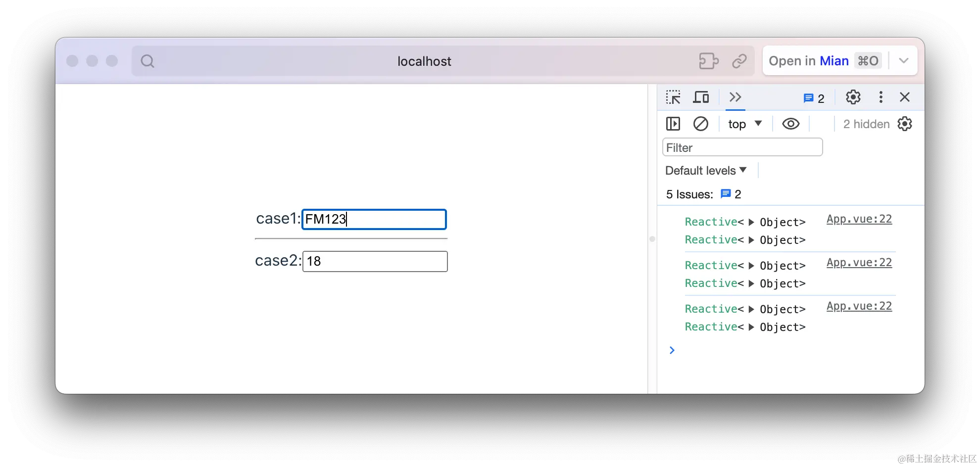Click the case2 label

pos(278,260)
